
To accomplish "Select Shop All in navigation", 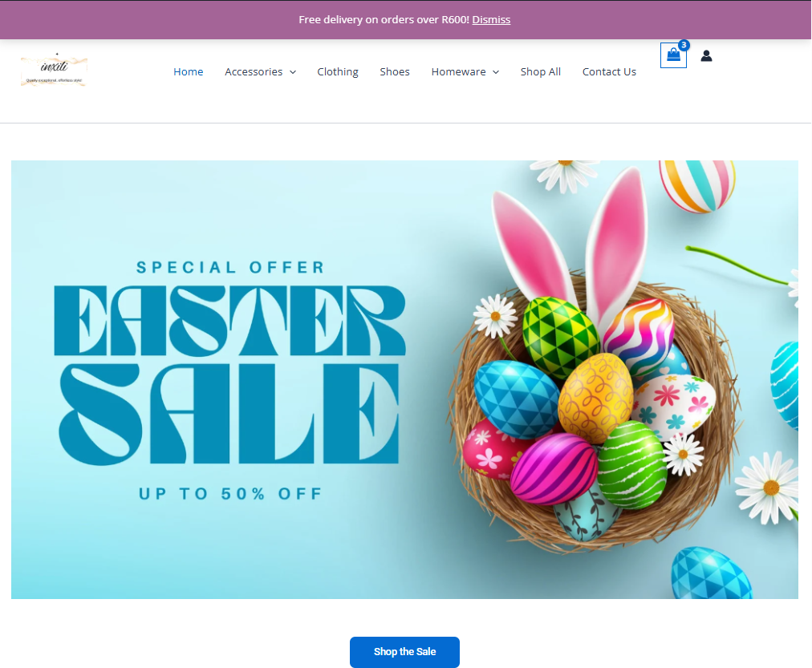I will pos(541,72).
